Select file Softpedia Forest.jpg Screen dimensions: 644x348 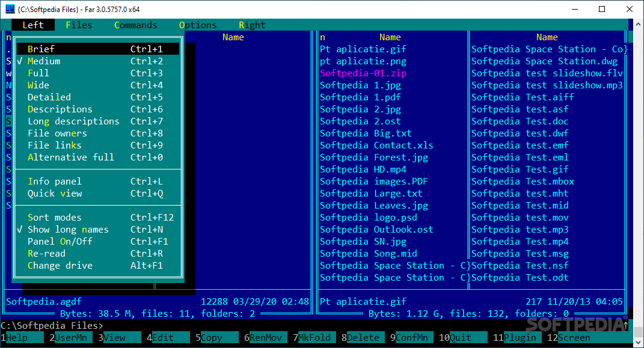374,157
